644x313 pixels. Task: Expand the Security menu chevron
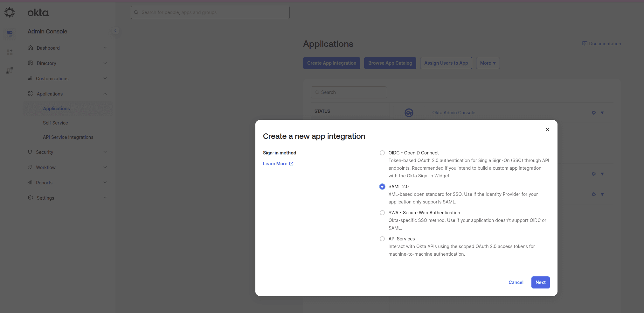coord(105,152)
